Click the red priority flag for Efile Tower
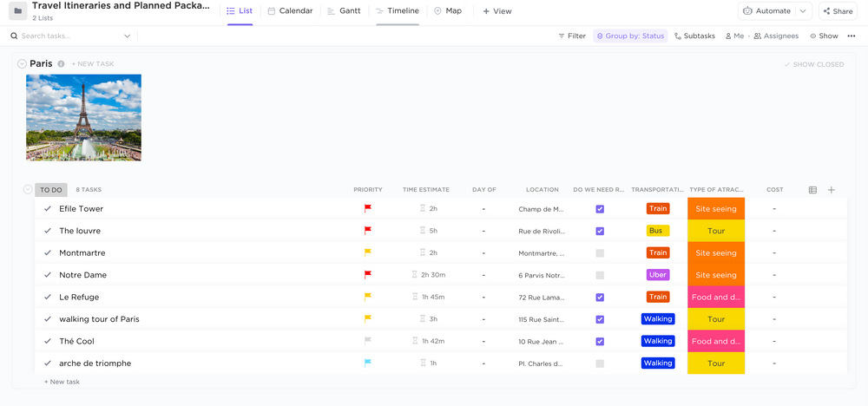Viewport: 868px width, 406px height. 368,209
